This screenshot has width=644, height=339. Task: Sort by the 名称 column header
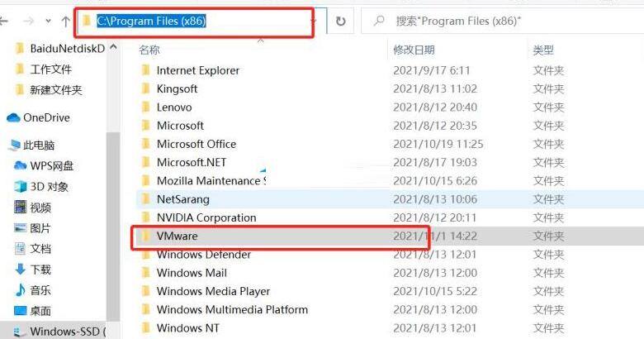pyautogui.click(x=149, y=50)
